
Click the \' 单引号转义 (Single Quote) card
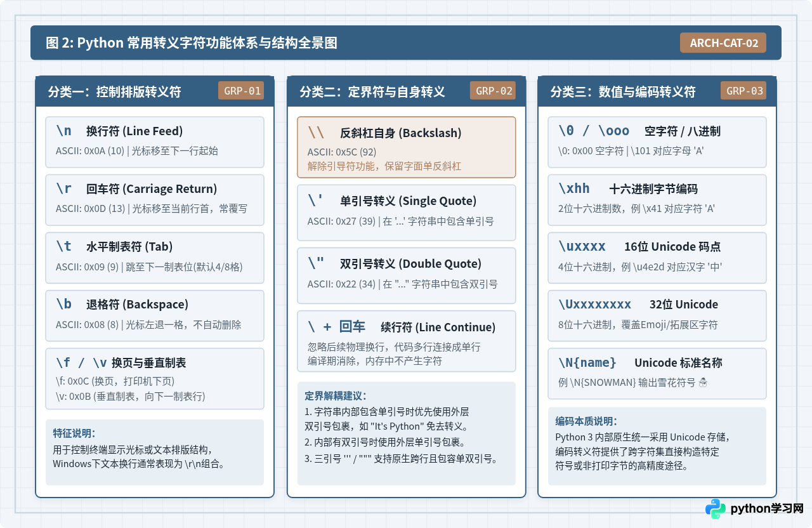[x=407, y=213]
